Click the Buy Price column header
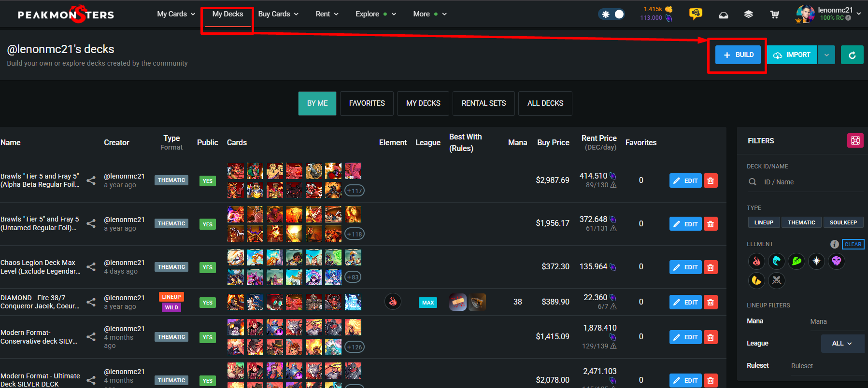This screenshot has width=868, height=388. coord(553,142)
